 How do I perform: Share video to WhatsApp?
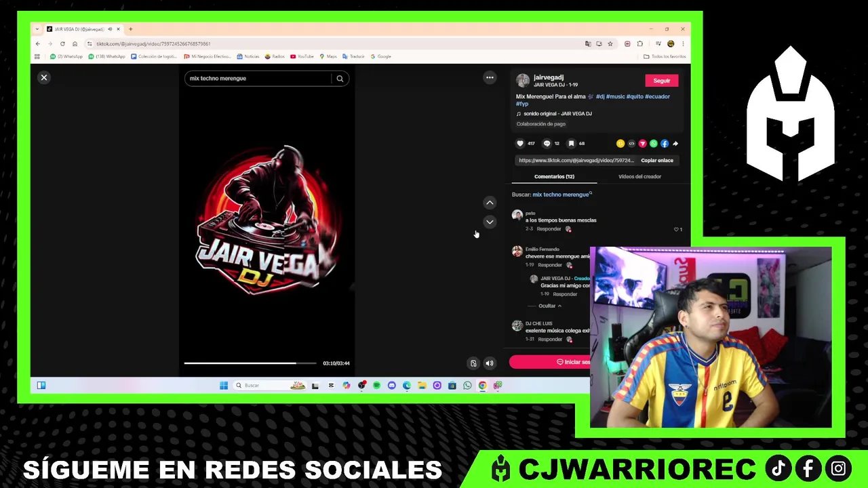pyautogui.click(x=654, y=144)
